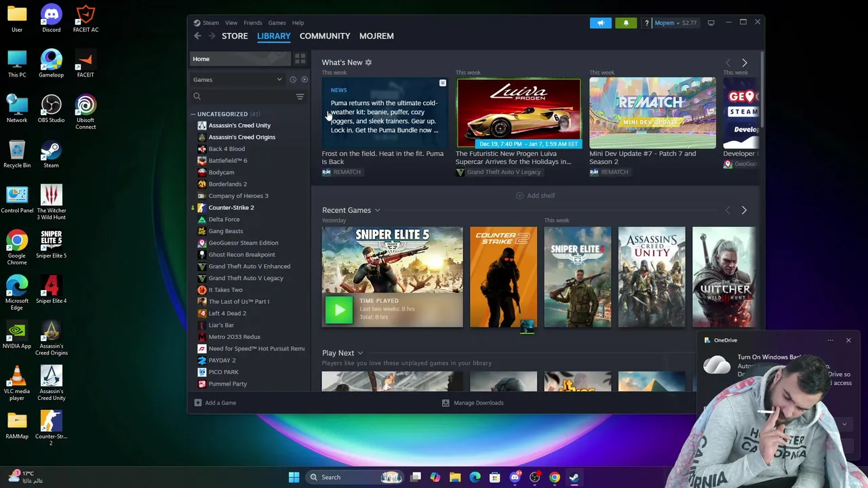Image resolution: width=868 pixels, height=488 pixels.
Task: Select Pummel Party in library list
Action: point(227,384)
